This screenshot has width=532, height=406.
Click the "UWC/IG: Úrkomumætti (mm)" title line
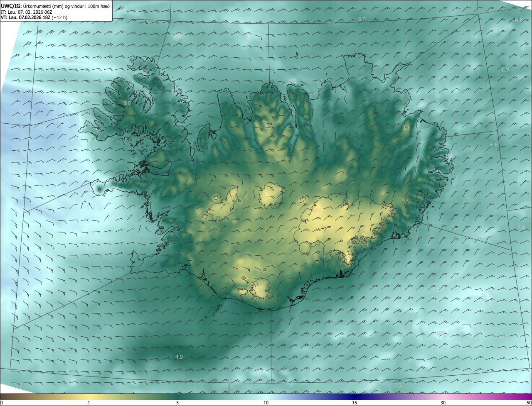tap(55, 6)
